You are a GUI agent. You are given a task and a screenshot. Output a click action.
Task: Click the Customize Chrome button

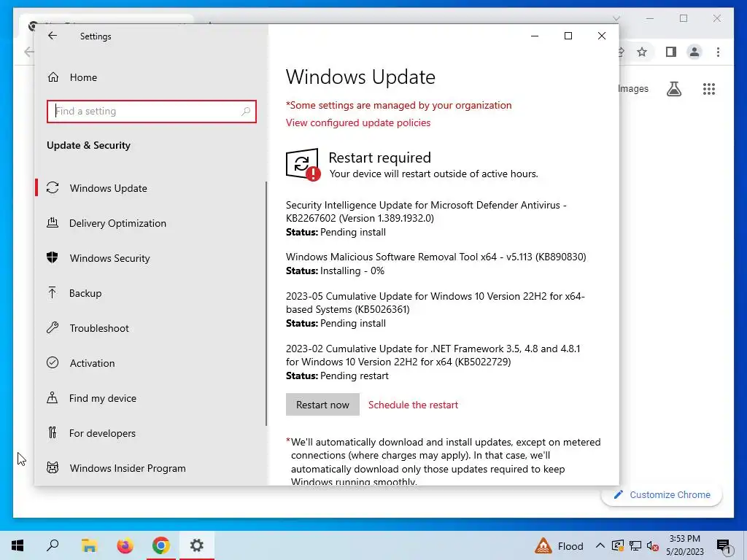pos(662,495)
